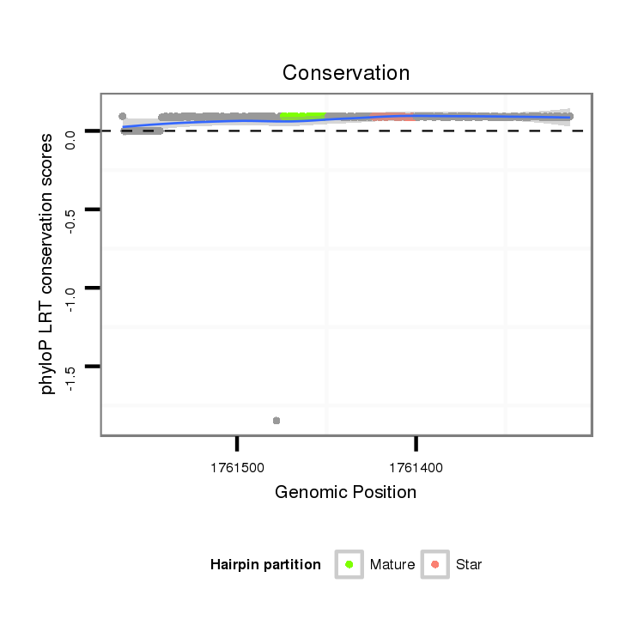This screenshot has height=644, width=644.
Task: Click the red Star segment on plot
Action: point(395,116)
